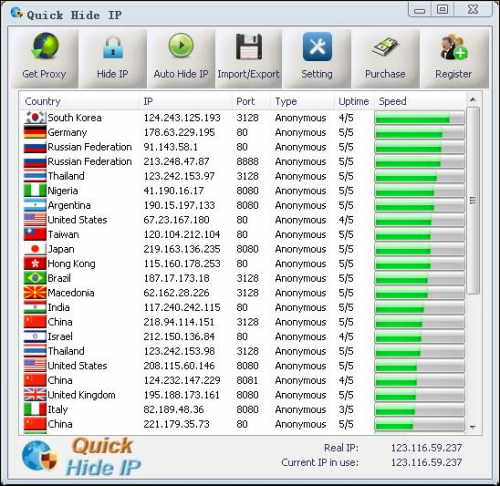
Task: Click the Italy flag icon
Action: click(x=35, y=409)
